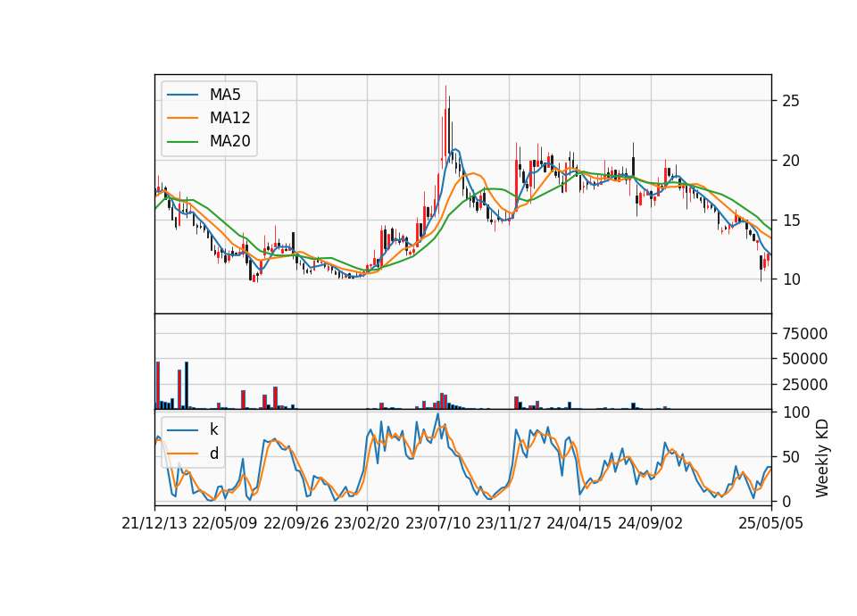This screenshot has height=616, width=857.
Task: Click the 24/04/15 date label
Action: pyautogui.click(x=579, y=524)
